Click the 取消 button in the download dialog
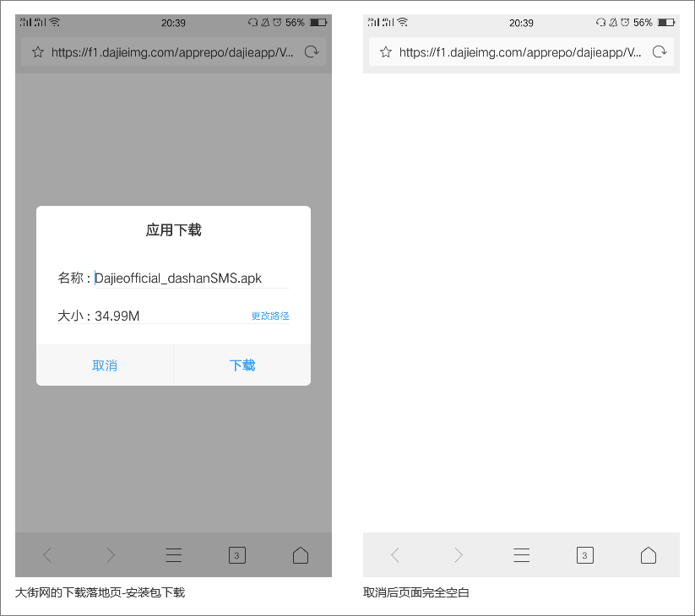Image resolution: width=695 pixels, height=616 pixels. 105,365
